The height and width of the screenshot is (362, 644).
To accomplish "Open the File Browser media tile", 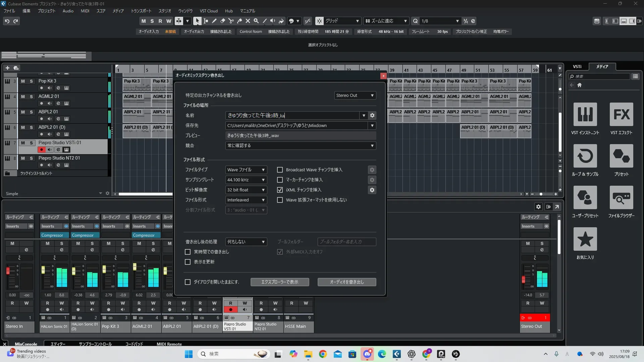I will (x=621, y=198).
